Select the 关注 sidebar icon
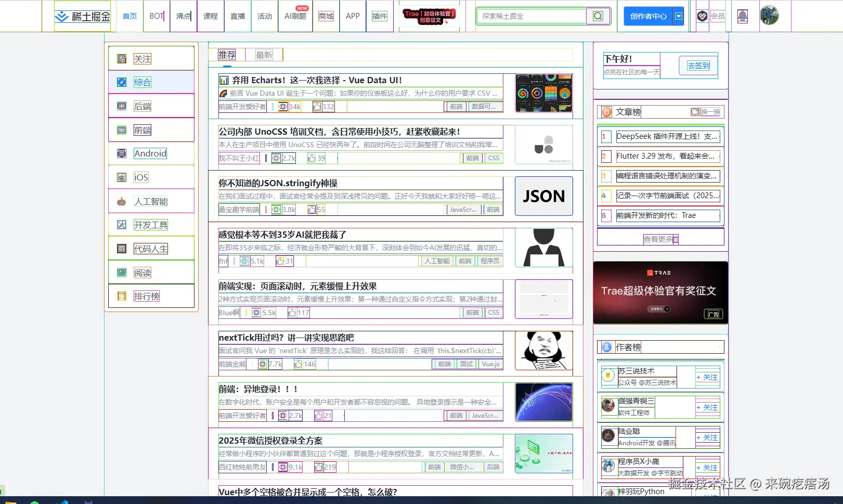Image resolution: width=843 pixels, height=504 pixels. click(122, 59)
